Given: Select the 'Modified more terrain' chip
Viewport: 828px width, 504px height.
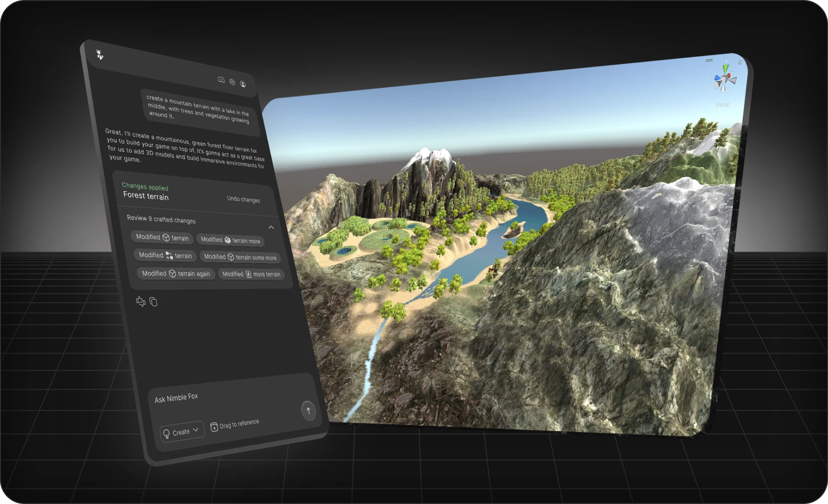Looking at the screenshot, I should (x=251, y=274).
